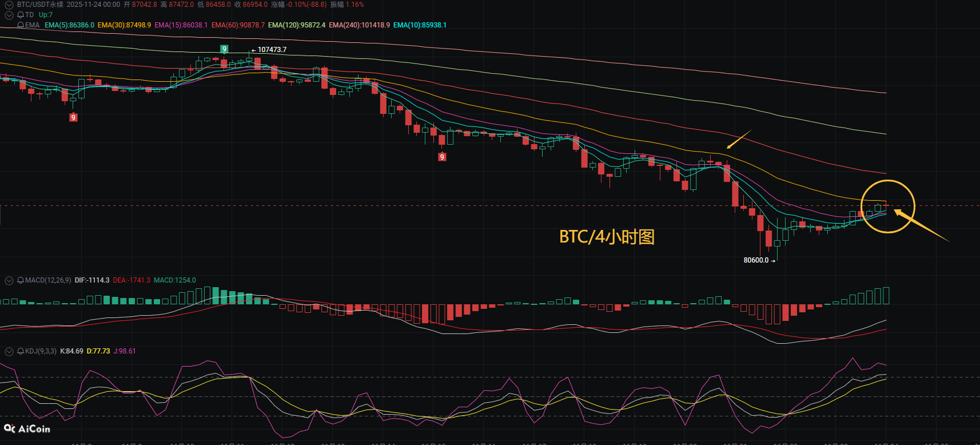Set alert using the MACD bell icon
Image resolution: width=980 pixels, height=445 pixels.
[x=21, y=280]
